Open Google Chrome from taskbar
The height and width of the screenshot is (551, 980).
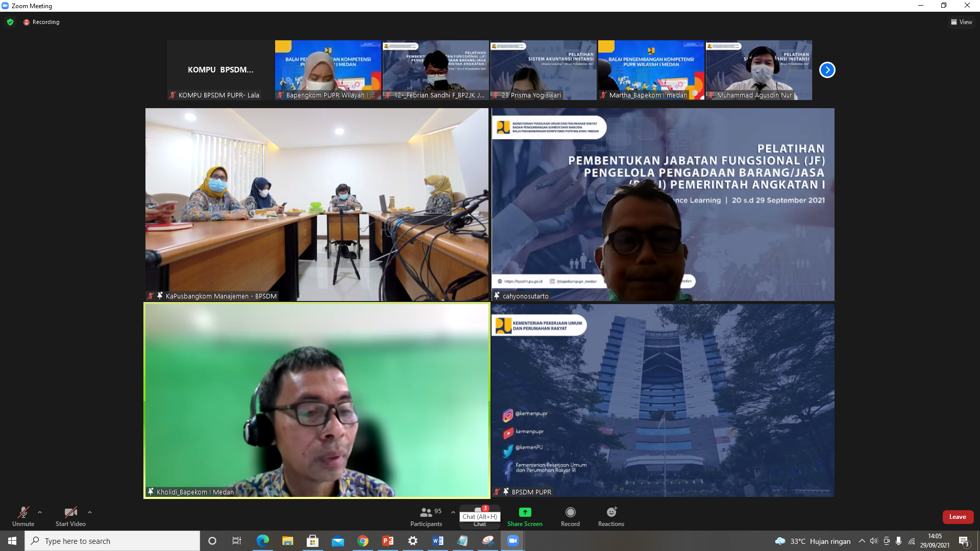pos(363,541)
